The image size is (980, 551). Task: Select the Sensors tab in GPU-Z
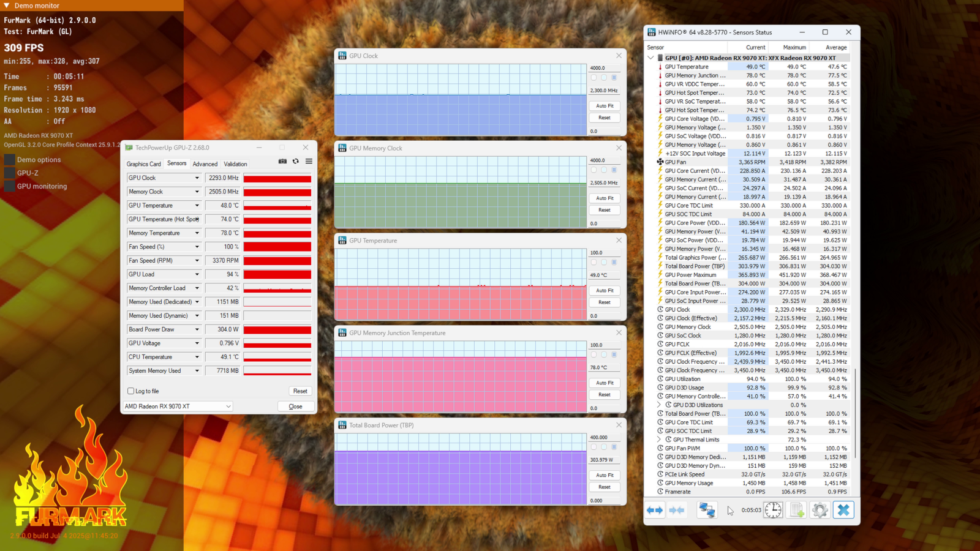(177, 163)
